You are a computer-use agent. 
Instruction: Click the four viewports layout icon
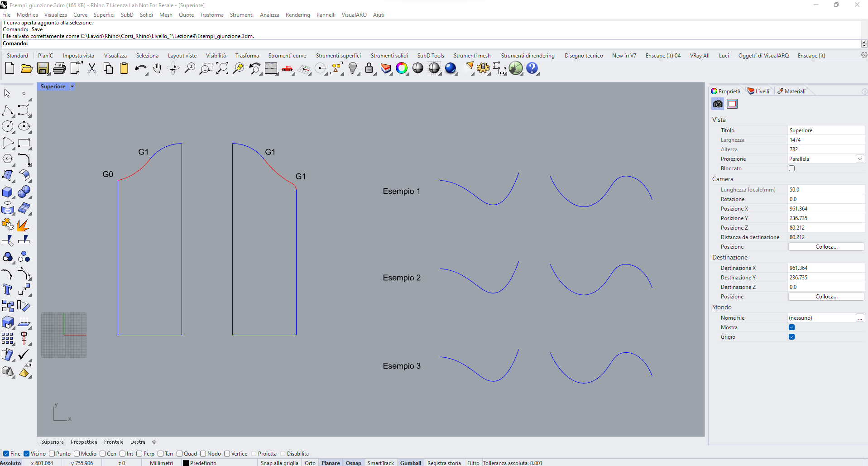point(271,68)
